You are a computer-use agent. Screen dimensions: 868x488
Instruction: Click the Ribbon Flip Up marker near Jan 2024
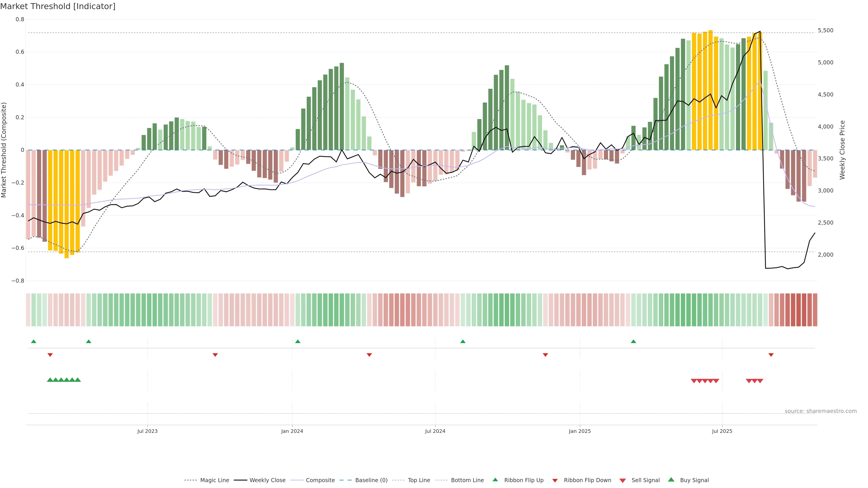pos(297,342)
